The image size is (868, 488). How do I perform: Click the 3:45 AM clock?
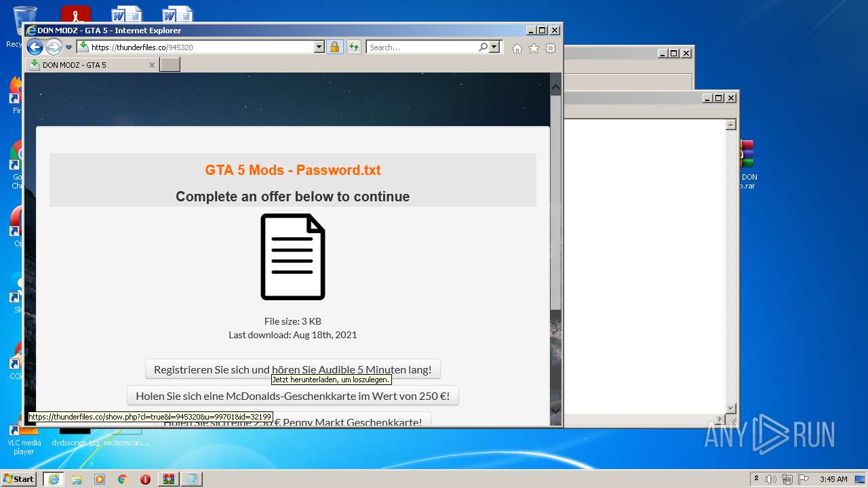pyautogui.click(x=833, y=479)
